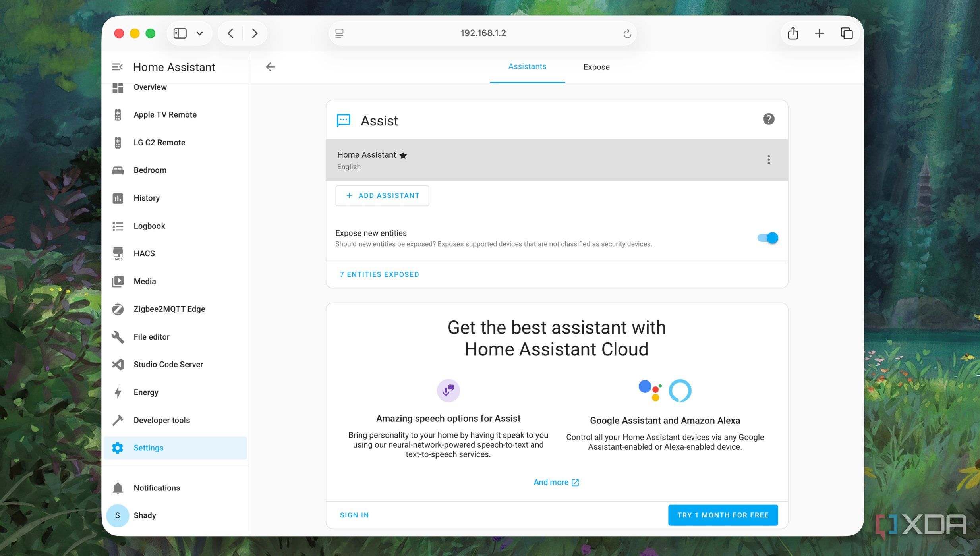This screenshot has width=980, height=556.
Task: Show Safari tab overview
Action: coord(846,33)
